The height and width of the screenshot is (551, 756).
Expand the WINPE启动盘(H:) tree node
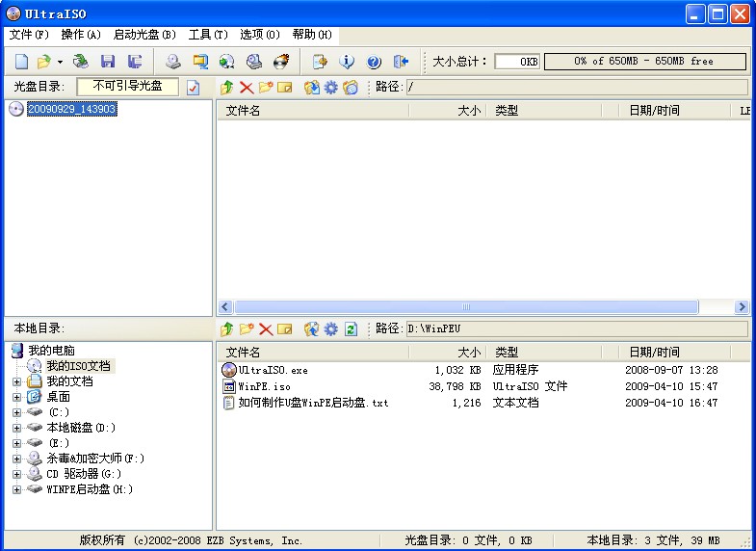16,489
